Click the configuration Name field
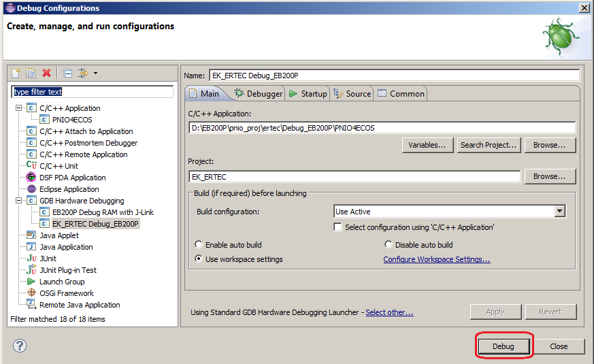This screenshot has width=594, height=364. coord(395,76)
